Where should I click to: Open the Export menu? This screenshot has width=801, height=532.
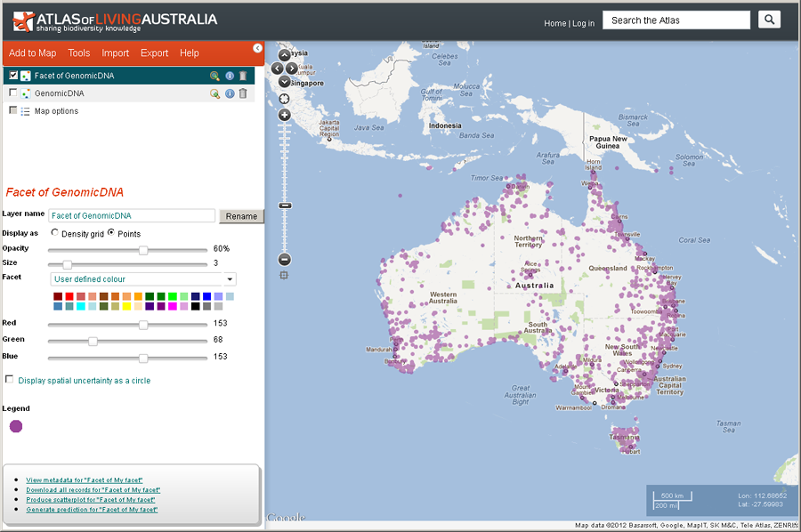pyautogui.click(x=154, y=53)
